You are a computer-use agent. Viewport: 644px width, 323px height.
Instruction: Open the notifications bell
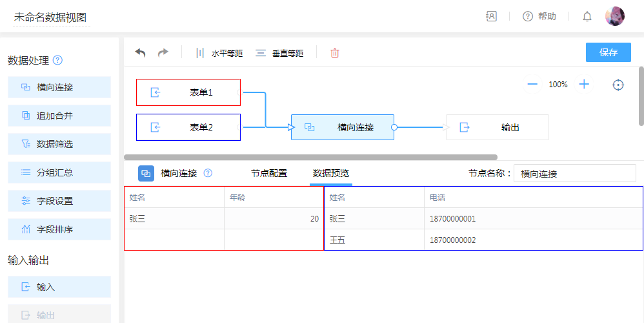587,17
